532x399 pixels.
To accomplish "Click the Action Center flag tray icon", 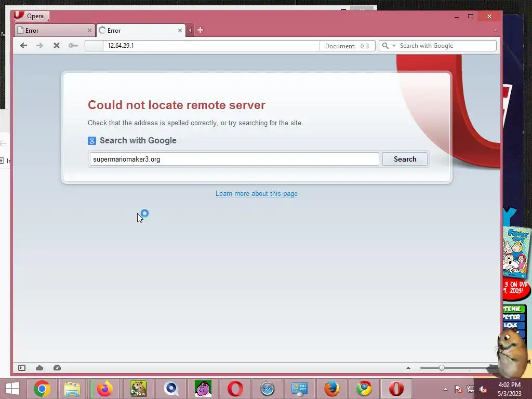I will click(458, 389).
